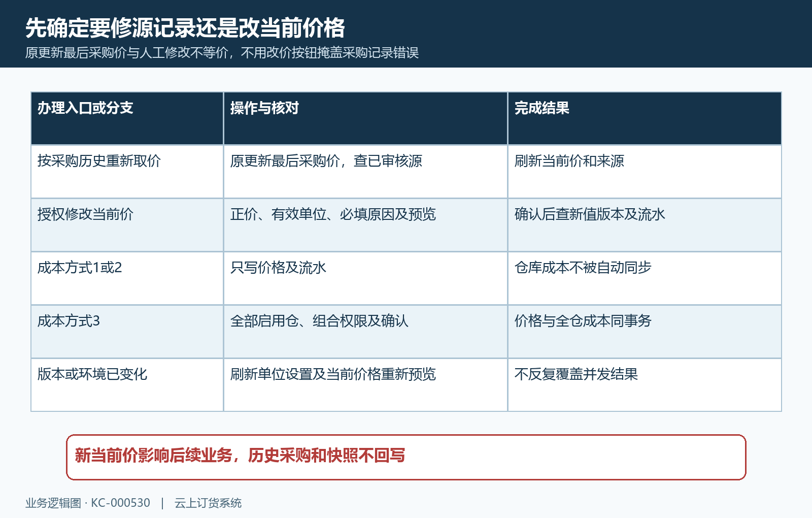The width and height of the screenshot is (812, 518).
Task: Click column header 操作与核对
Action: [x=365, y=118]
